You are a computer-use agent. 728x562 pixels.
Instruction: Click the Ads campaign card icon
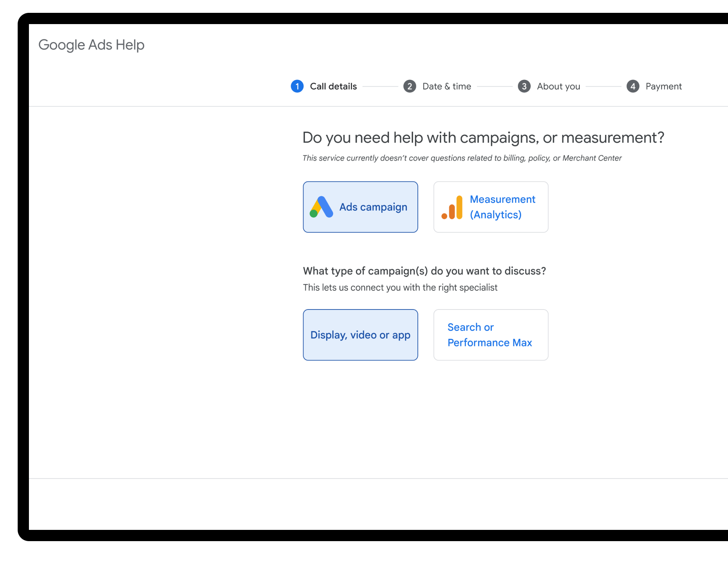pos(321,207)
